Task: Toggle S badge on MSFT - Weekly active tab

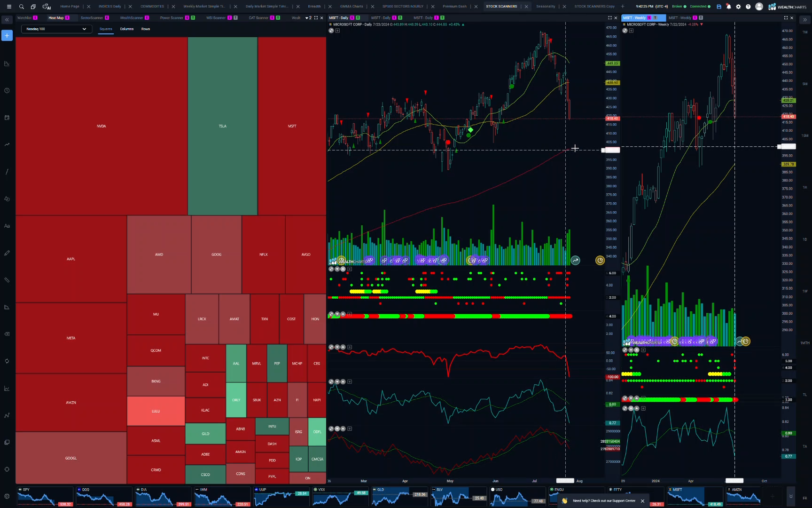Action: pos(649,18)
